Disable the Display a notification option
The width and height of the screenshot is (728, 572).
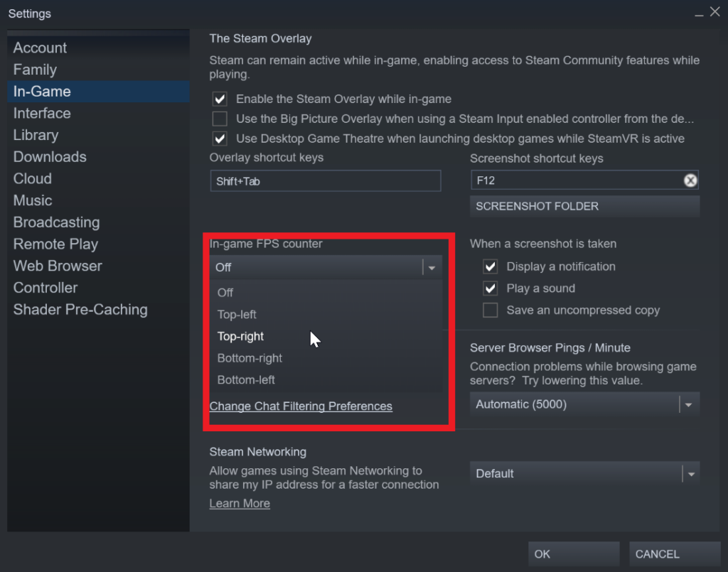click(x=490, y=266)
